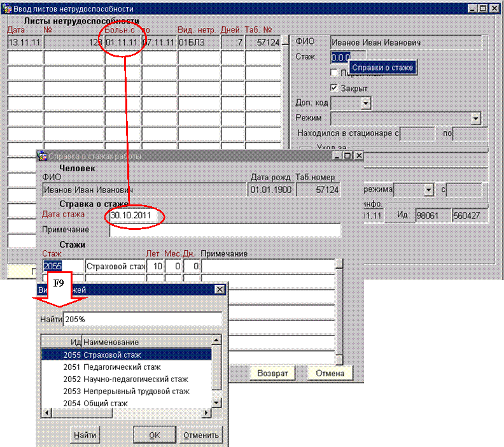This screenshot has height=447, width=504.
Task: Click the list's scroll up arrow
Action: tap(216, 342)
